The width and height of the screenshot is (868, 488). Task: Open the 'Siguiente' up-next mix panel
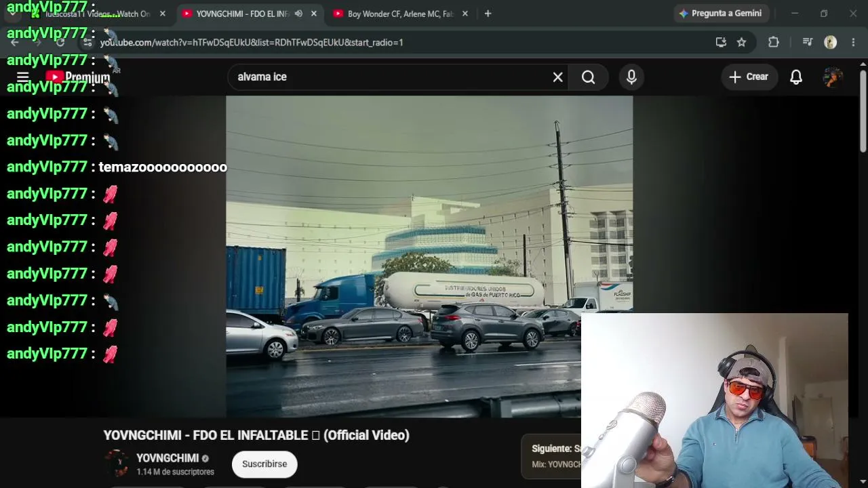[x=551, y=455]
